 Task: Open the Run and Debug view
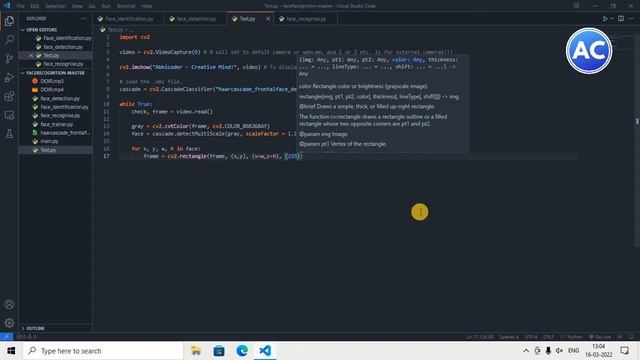(9, 77)
